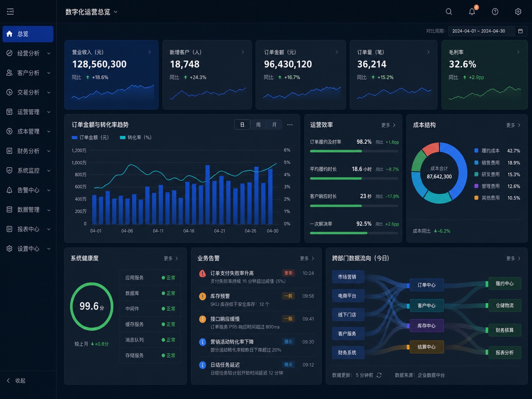Click the red alert icon for 订单支付失败率升高
Image resolution: width=532 pixels, height=399 pixels.
[203, 274]
